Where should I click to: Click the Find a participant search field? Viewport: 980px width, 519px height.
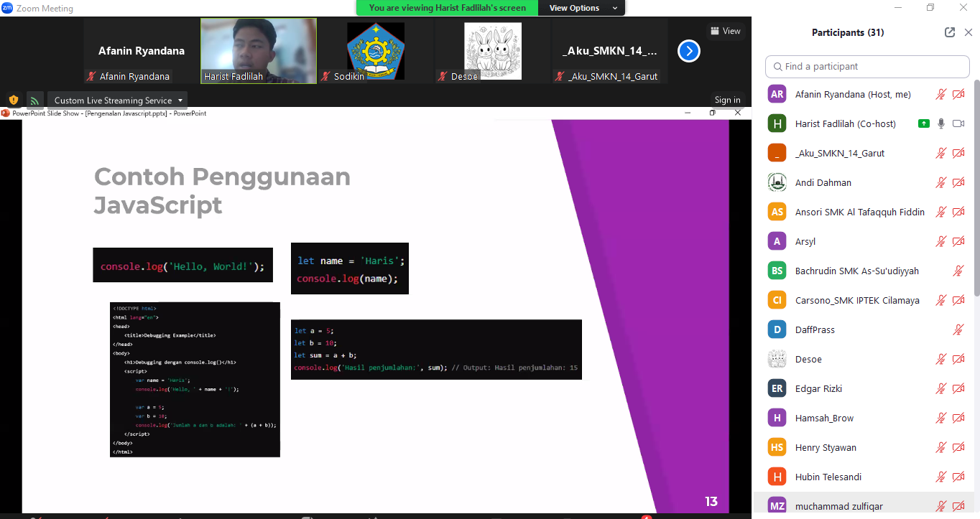tap(867, 66)
